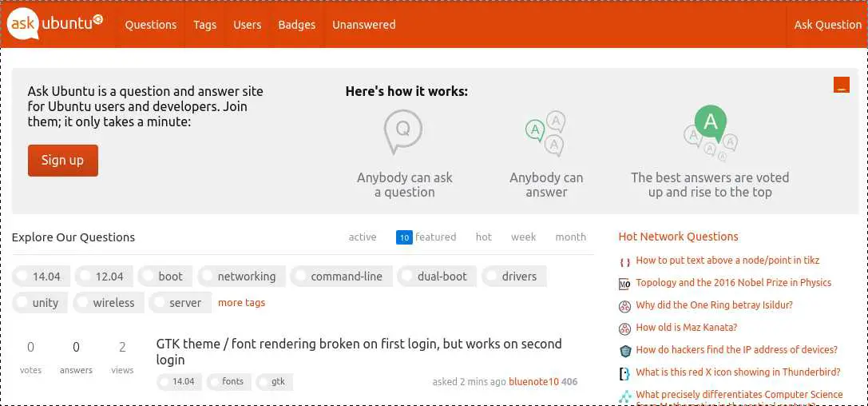Image resolution: width=868 pixels, height=406 pixels.
Task: Select the wireless tag
Action: (x=108, y=303)
